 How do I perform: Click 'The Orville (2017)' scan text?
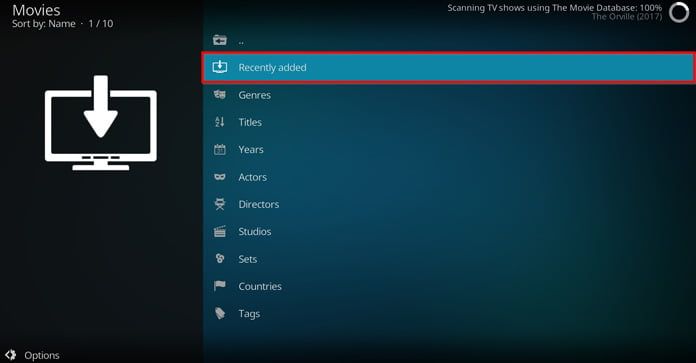(x=627, y=17)
